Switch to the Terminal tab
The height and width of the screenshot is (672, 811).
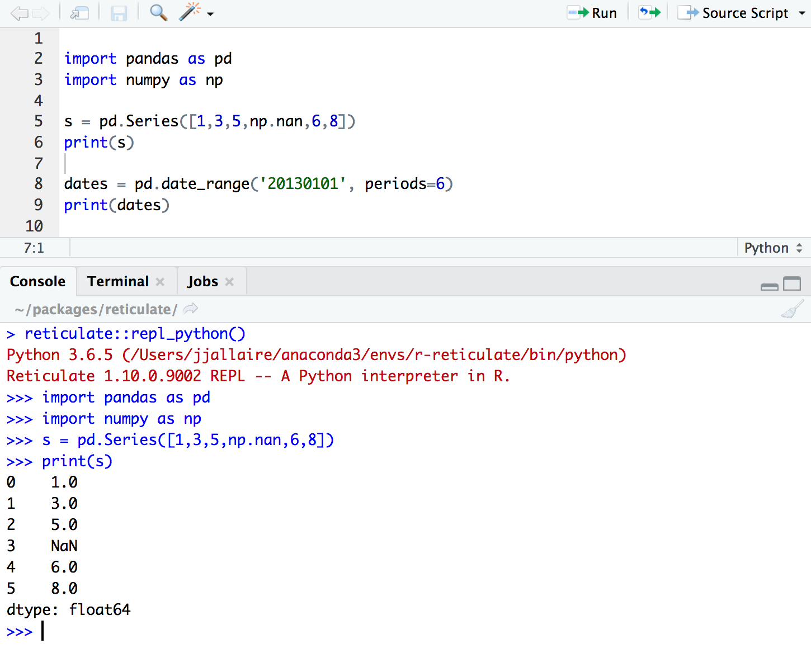(118, 281)
